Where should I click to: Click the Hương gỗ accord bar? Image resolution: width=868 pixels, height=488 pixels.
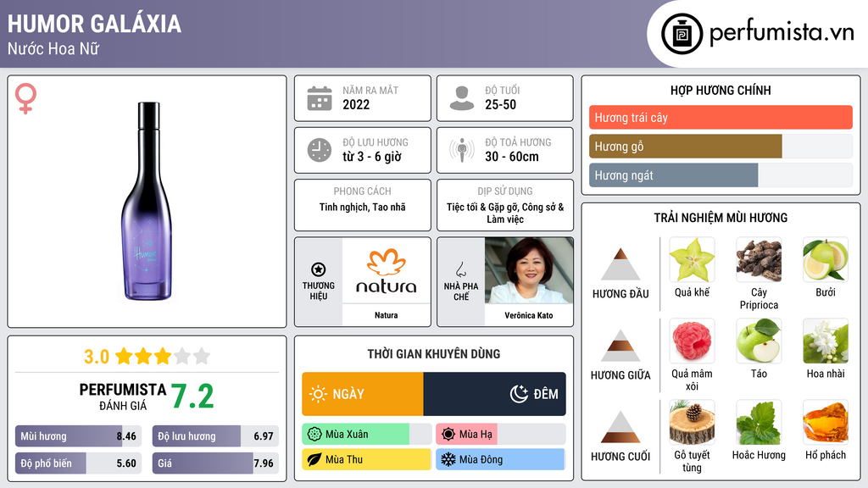[x=721, y=146]
